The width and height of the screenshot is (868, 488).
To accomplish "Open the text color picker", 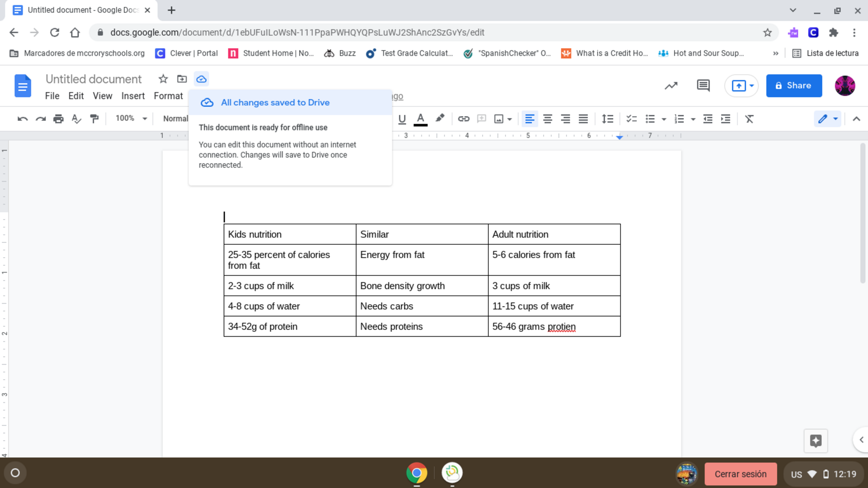I will coord(420,119).
